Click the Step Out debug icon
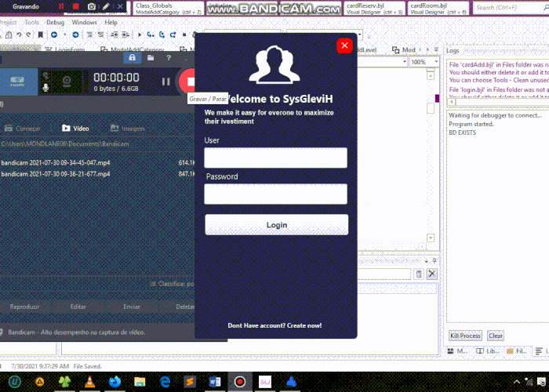 [173, 34]
